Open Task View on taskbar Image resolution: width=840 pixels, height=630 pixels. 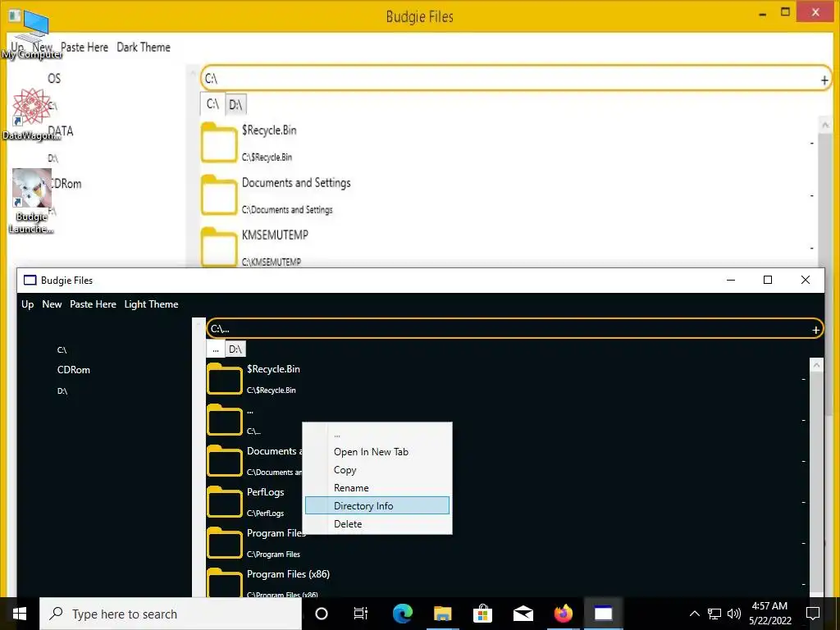(x=361, y=614)
